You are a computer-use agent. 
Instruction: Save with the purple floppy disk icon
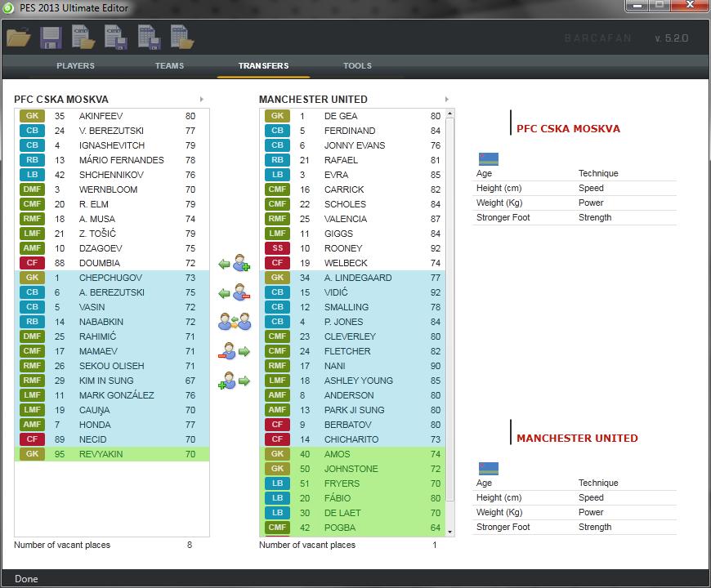coord(51,38)
